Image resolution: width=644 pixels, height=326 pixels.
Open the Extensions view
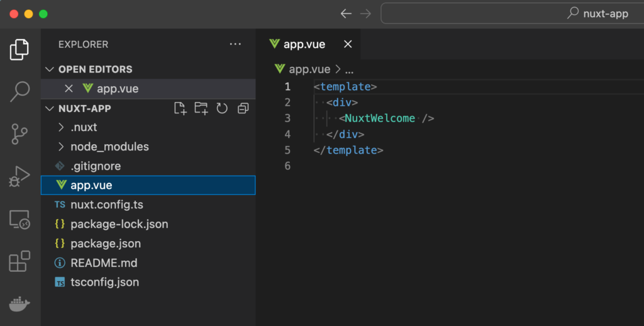pos(19,261)
